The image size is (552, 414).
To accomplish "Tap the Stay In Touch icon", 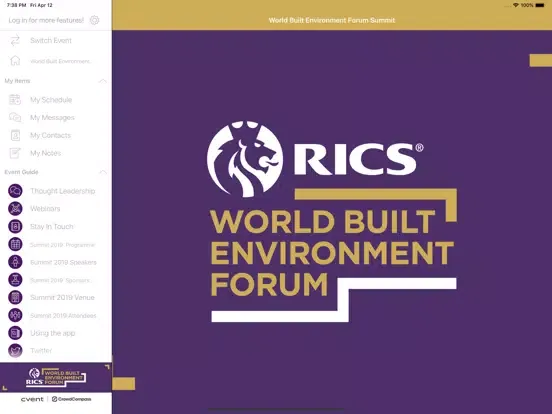I will (15, 226).
